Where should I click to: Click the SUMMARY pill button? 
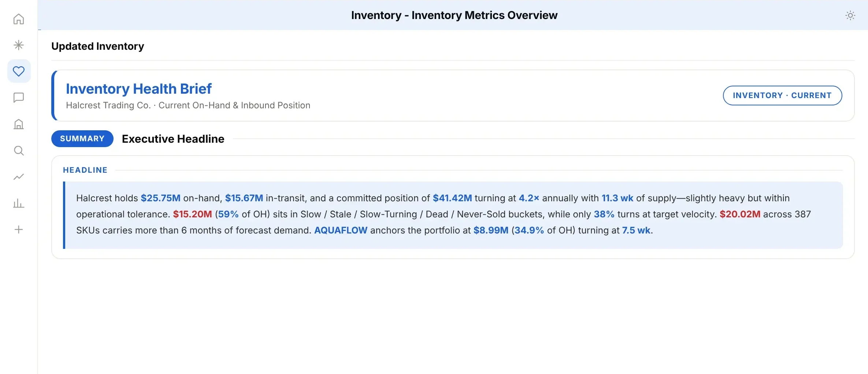point(82,139)
